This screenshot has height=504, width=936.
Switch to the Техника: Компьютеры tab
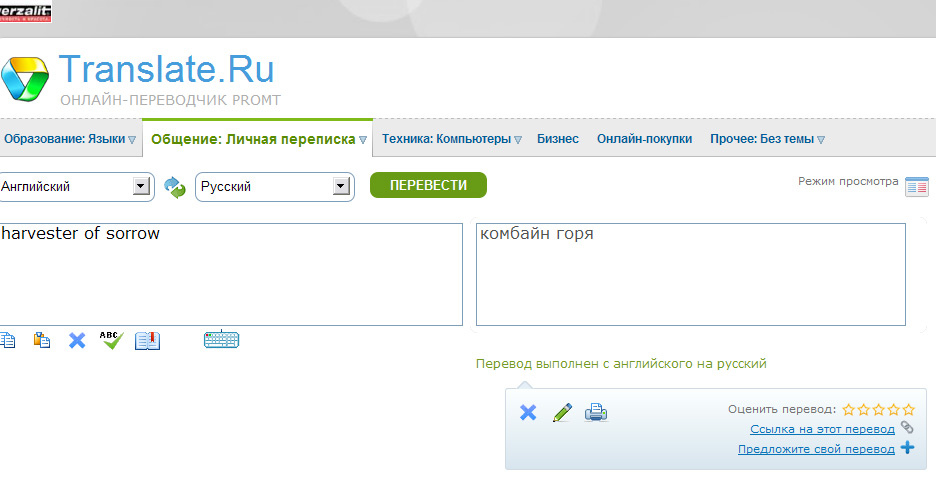447,139
